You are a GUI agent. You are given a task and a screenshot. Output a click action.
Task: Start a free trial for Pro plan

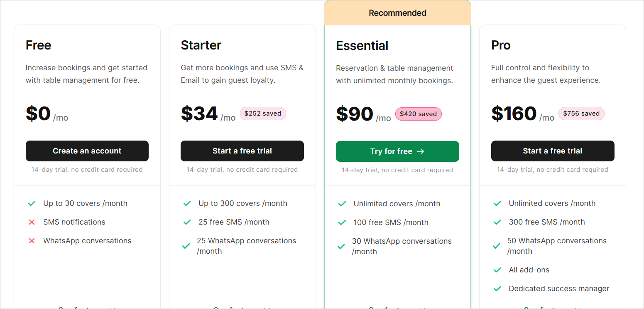pyautogui.click(x=553, y=151)
